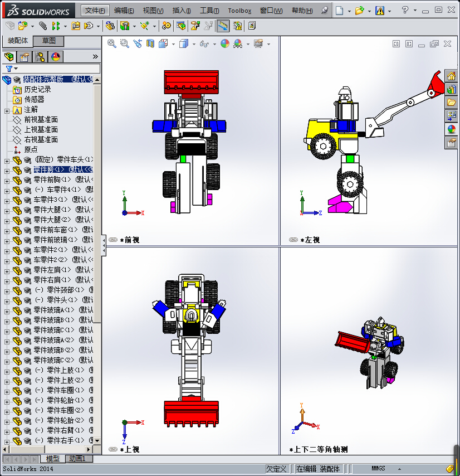Click the Open folder icon in title bar
The image size is (460, 476).
[359, 11]
